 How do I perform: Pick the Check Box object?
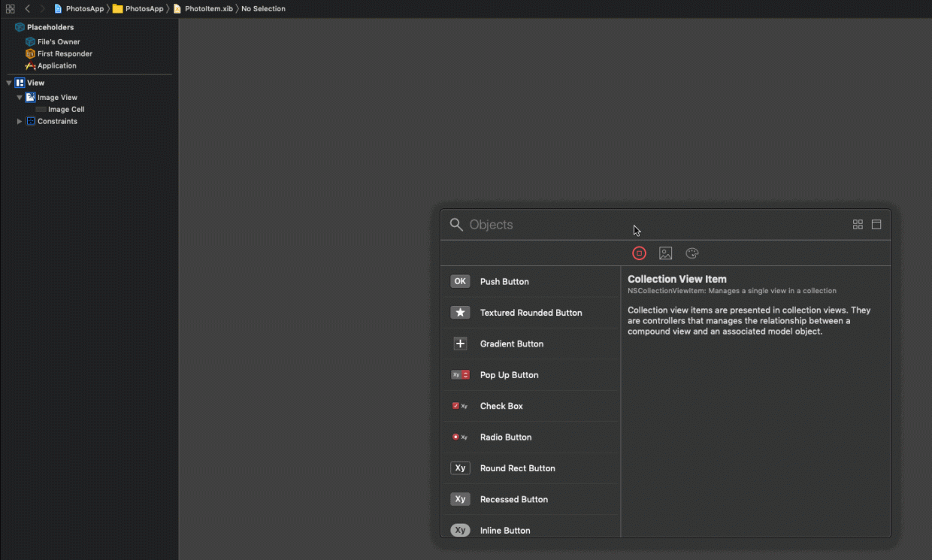501,406
